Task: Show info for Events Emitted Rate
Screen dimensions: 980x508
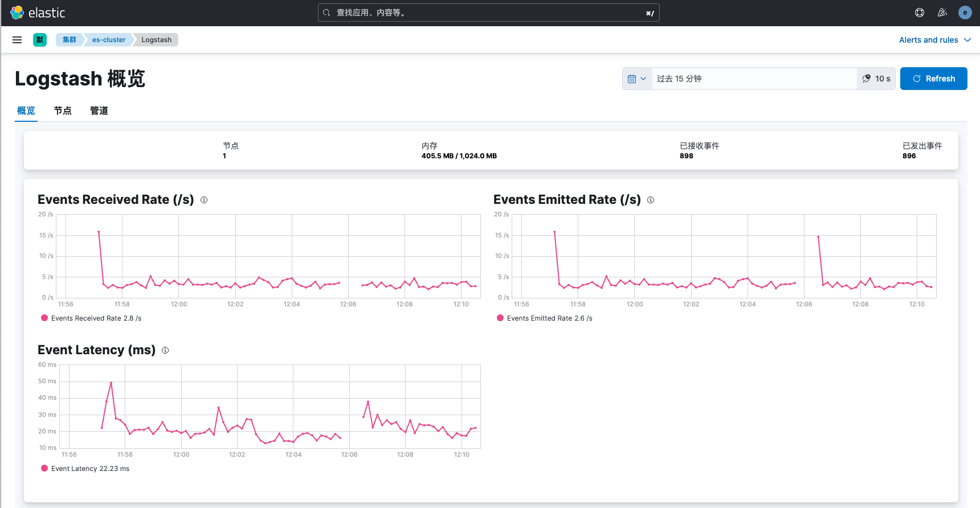Action: point(651,200)
